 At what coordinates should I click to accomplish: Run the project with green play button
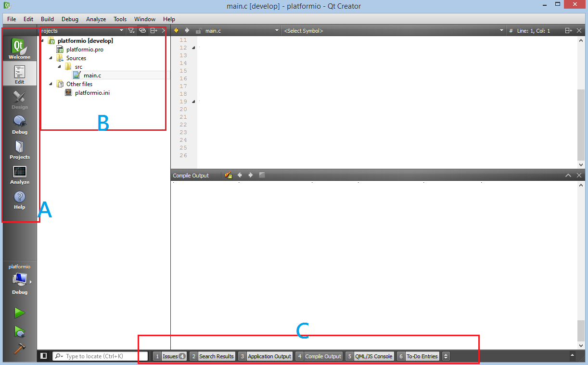tap(19, 313)
